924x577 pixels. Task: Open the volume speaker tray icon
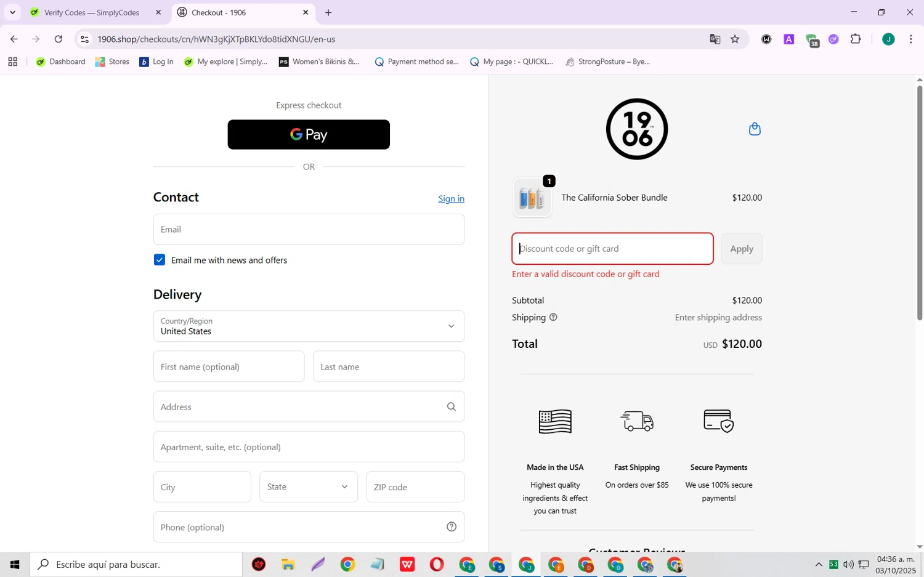coord(848,564)
